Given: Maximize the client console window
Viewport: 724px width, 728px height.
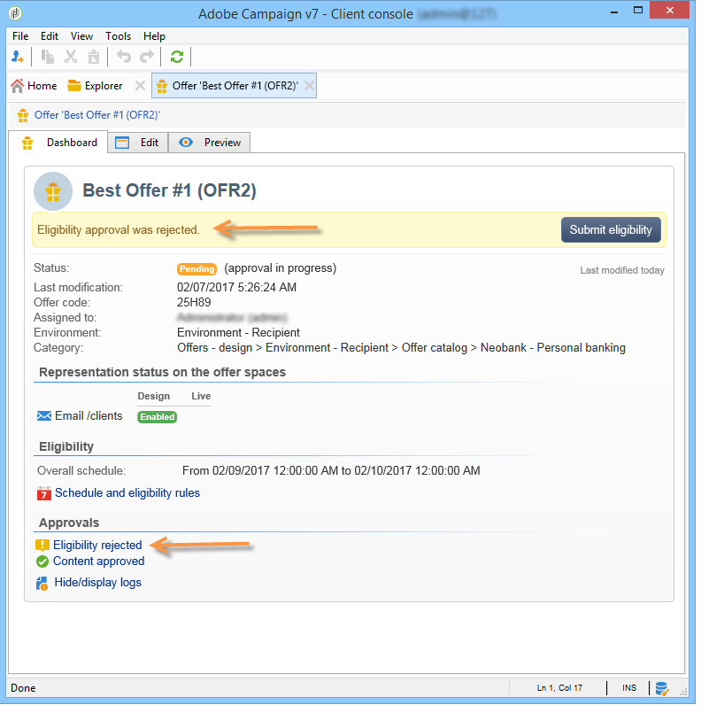Looking at the screenshot, I should point(638,11).
